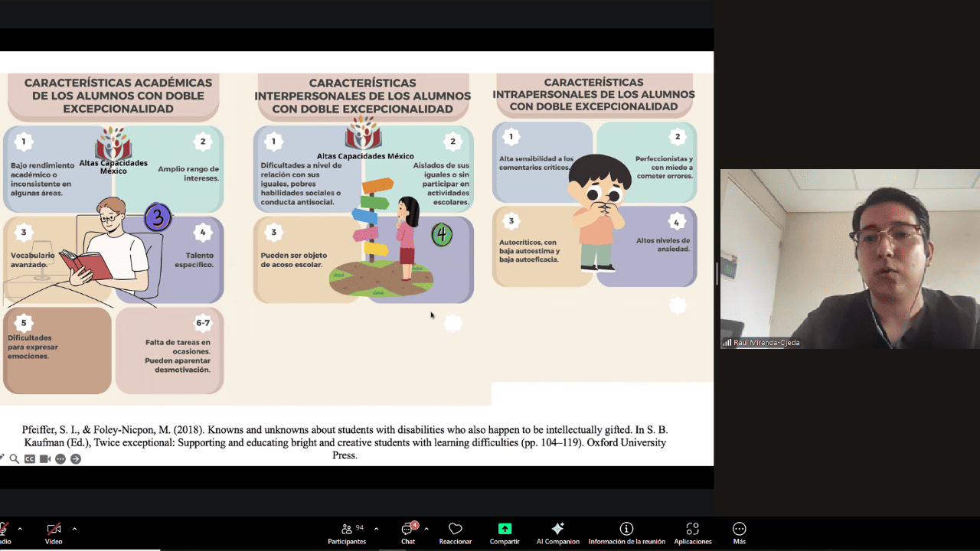
Task: Expand the Video options arrow
Action: [x=74, y=529]
